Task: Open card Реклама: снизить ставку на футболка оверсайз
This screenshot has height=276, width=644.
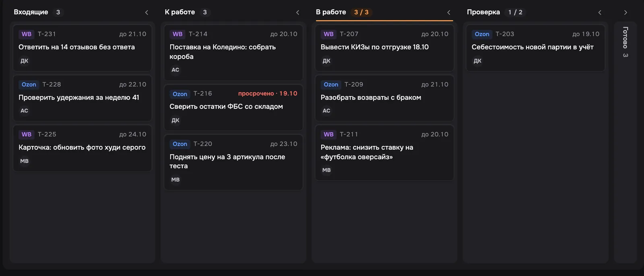Action: pyautogui.click(x=384, y=153)
